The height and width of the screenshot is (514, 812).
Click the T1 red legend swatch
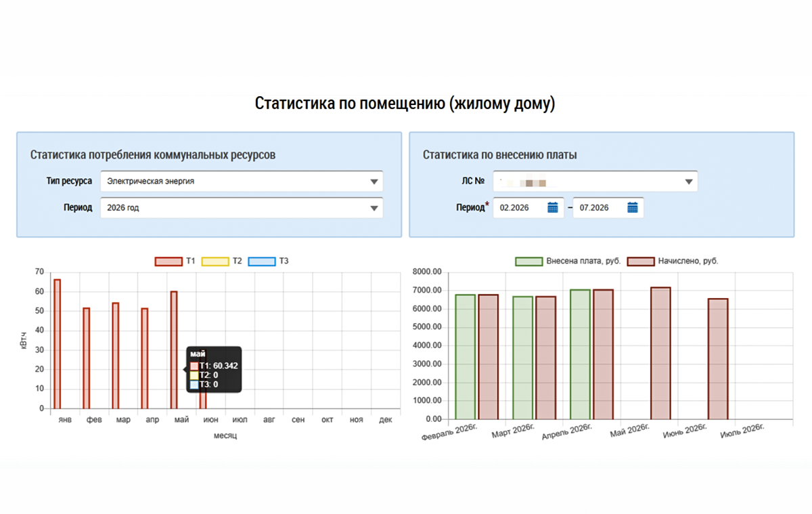point(168,261)
